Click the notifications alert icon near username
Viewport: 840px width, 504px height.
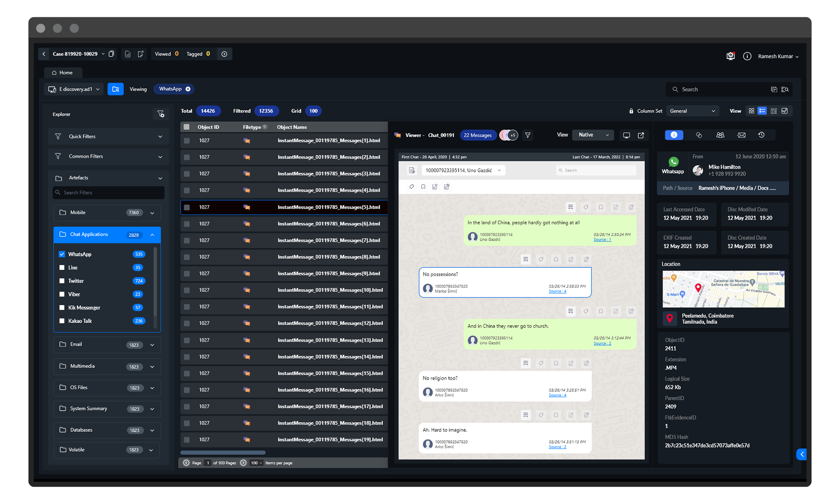click(731, 56)
